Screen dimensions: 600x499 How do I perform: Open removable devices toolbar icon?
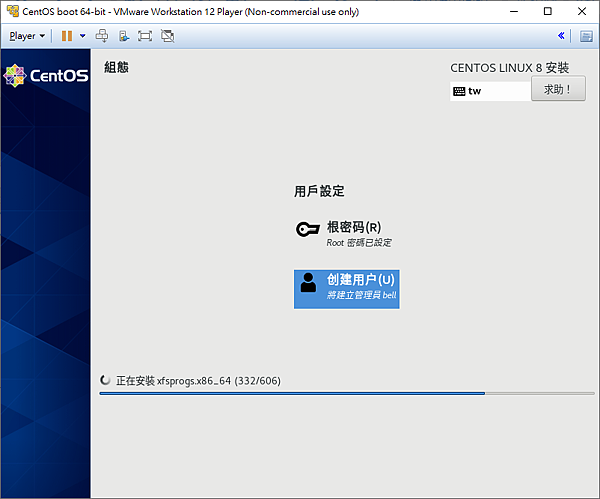124,36
